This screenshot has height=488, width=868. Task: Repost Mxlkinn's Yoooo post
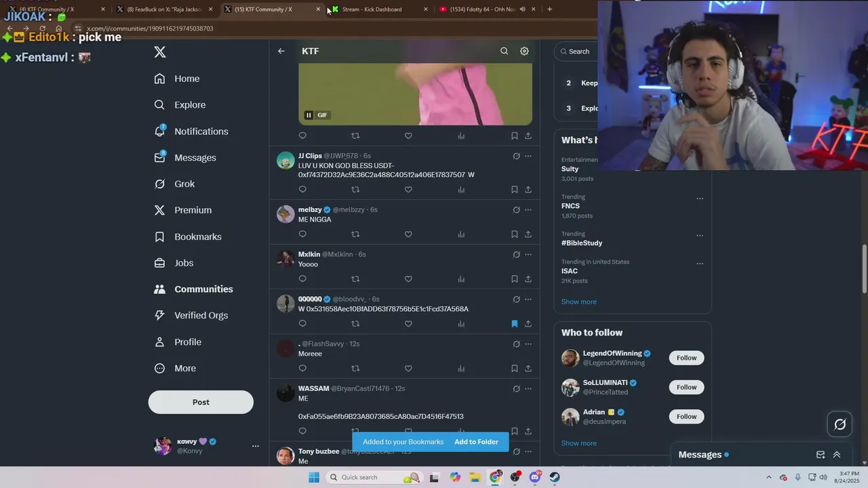tap(355, 279)
